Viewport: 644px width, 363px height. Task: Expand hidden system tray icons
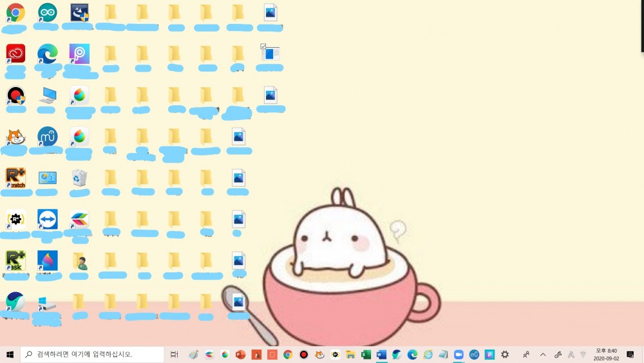coord(542,355)
